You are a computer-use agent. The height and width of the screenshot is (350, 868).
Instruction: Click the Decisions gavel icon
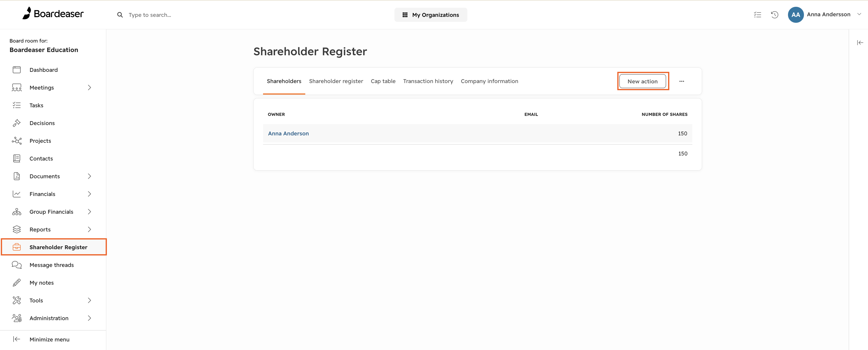(17, 123)
